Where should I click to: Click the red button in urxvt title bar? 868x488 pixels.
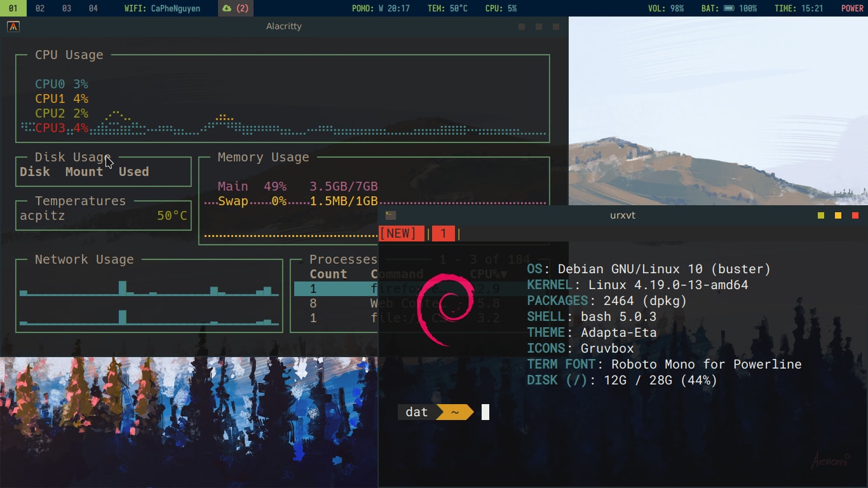[x=855, y=215]
